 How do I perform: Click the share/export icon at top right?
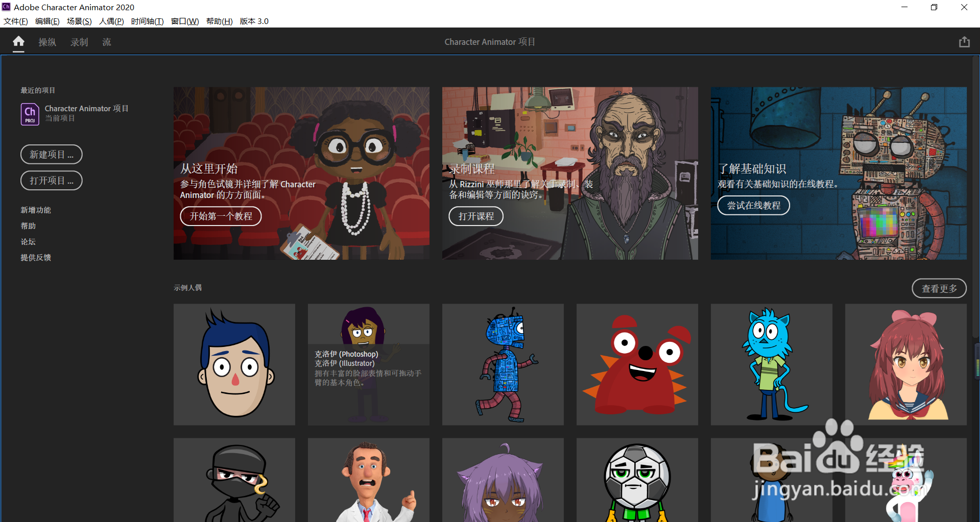pos(964,42)
